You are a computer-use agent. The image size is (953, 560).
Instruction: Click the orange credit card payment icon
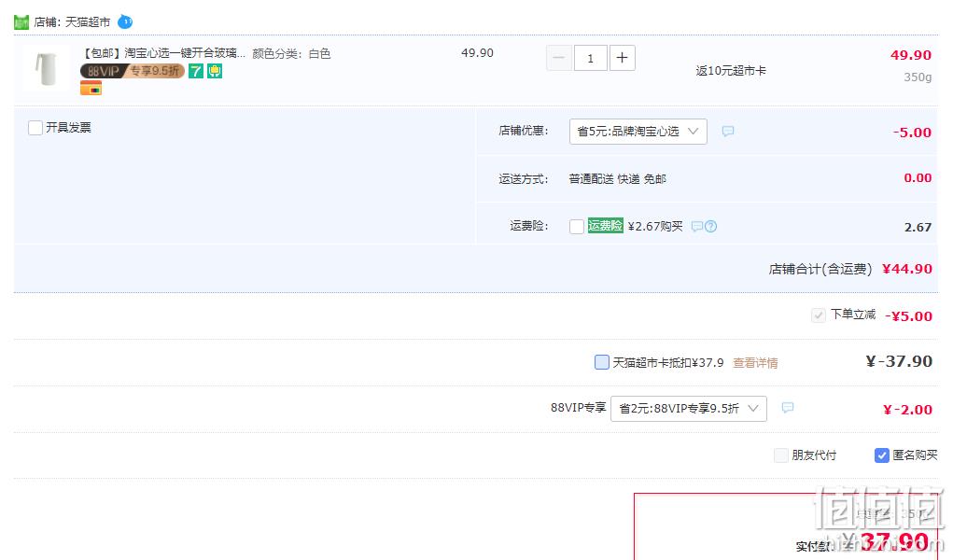point(91,88)
